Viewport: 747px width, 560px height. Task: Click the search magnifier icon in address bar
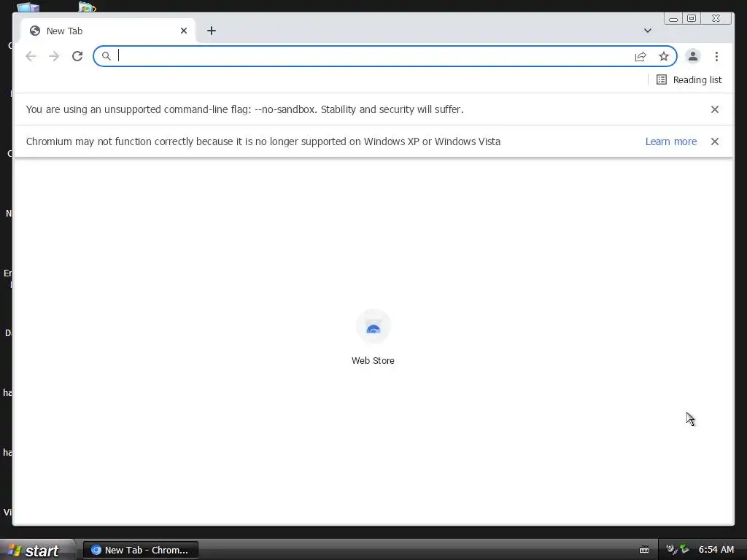(107, 56)
